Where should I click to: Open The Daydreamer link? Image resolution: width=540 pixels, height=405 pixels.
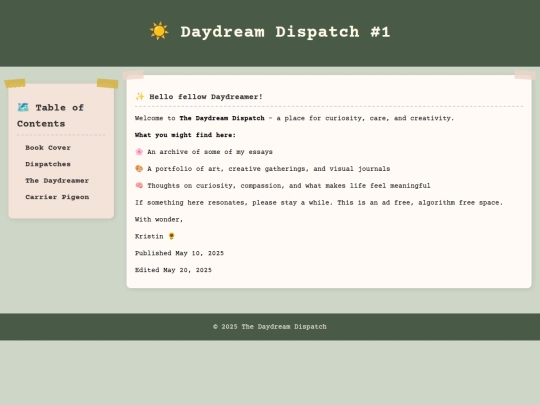point(57,180)
